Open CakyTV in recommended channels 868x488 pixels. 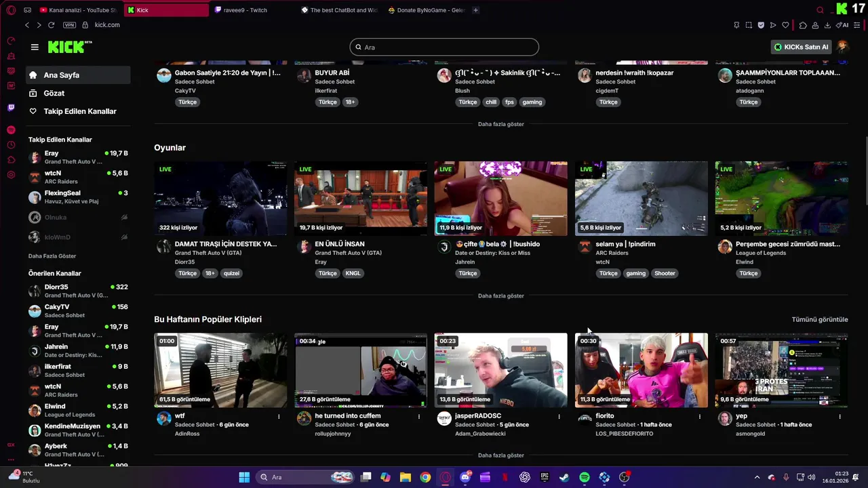pos(78,311)
